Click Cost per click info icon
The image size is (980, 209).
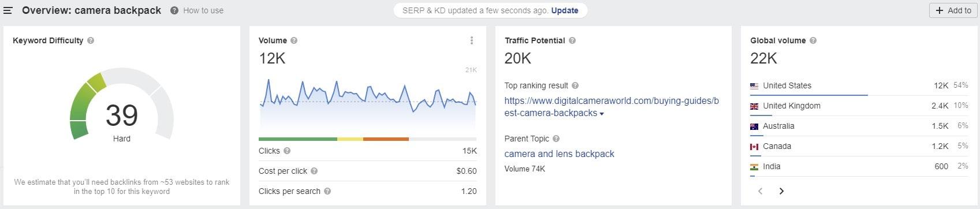click(314, 171)
